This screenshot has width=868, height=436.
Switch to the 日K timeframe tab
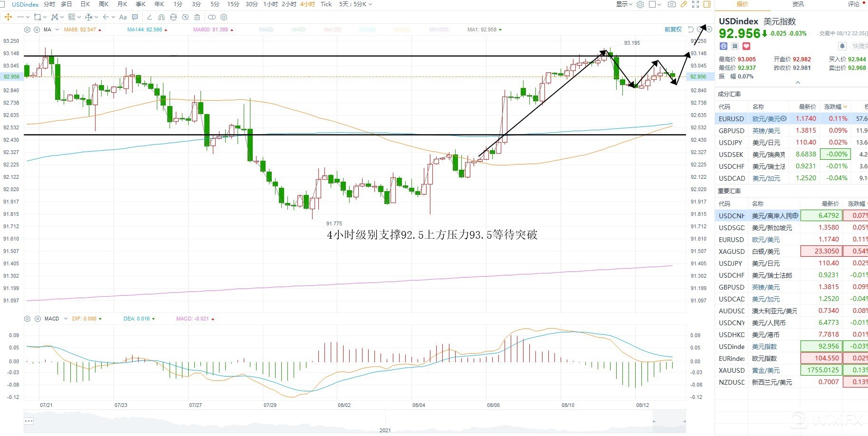pos(86,4)
